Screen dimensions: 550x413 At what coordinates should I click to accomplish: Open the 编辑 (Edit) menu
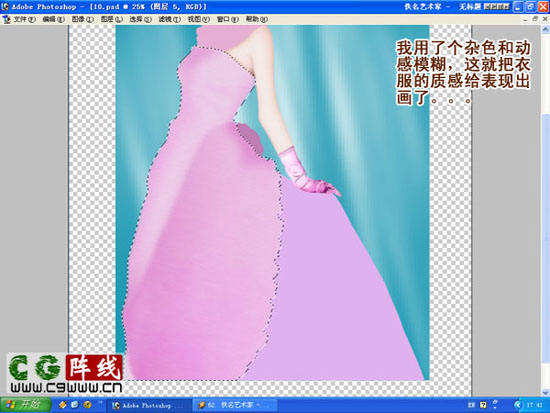[54, 19]
